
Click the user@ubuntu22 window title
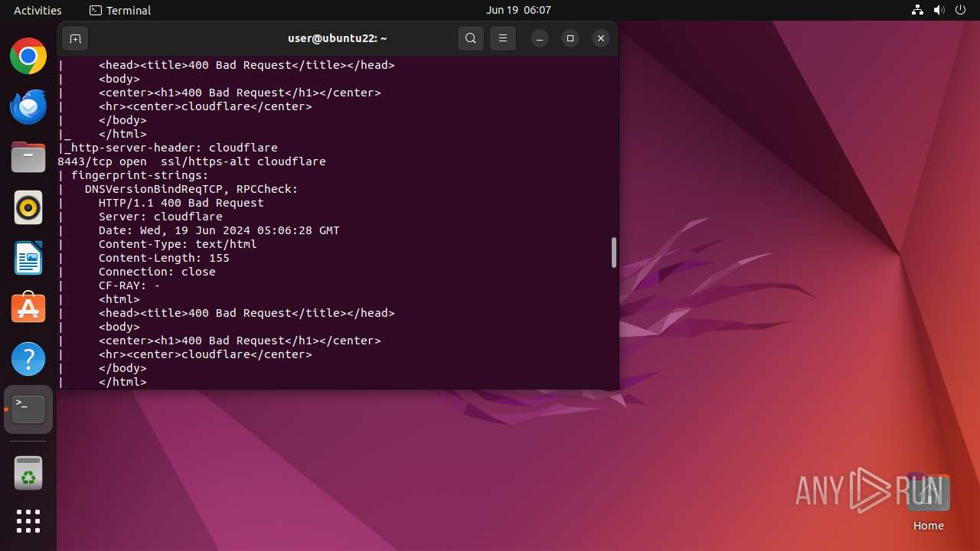pyautogui.click(x=338, y=38)
